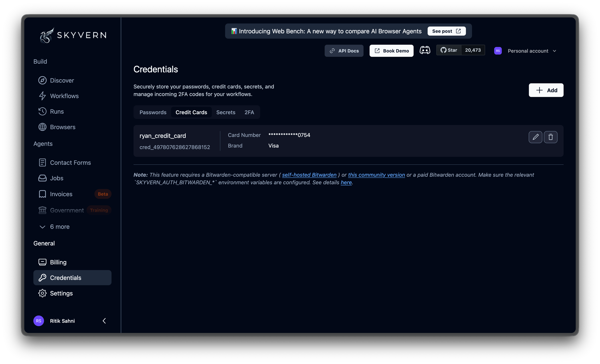Open Discover compass icon in sidebar
The width and height of the screenshot is (600, 364).
[x=42, y=80]
